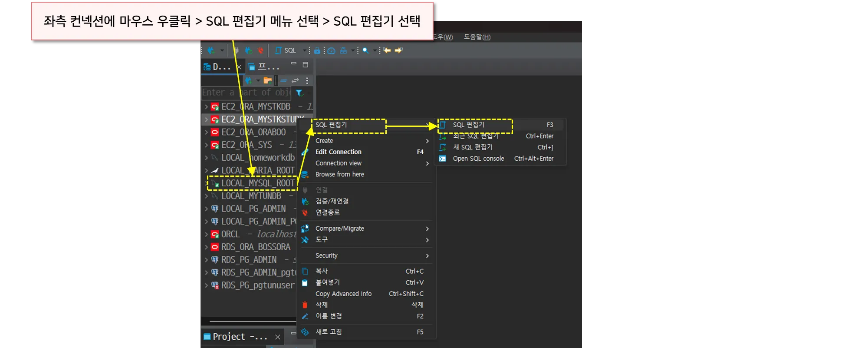Click the icon right of the Dashboard gauge icon

click(343, 50)
